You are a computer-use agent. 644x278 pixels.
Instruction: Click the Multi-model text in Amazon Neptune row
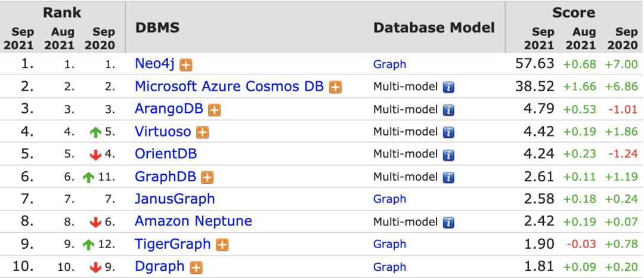tap(405, 223)
